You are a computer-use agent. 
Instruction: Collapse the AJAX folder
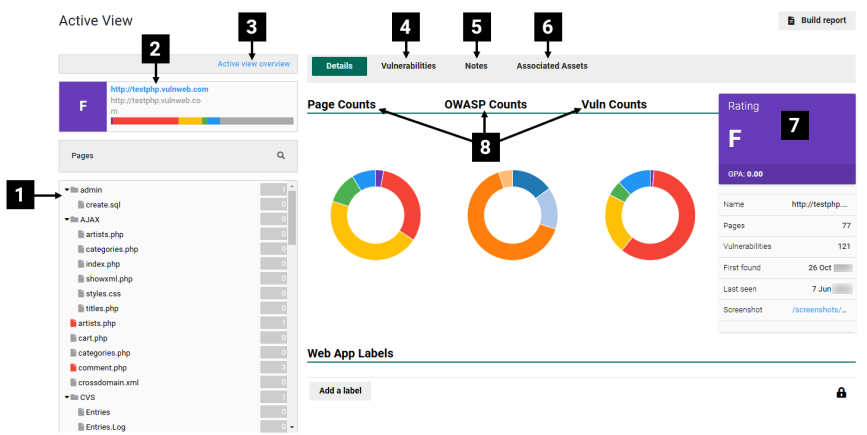pos(67,219)
